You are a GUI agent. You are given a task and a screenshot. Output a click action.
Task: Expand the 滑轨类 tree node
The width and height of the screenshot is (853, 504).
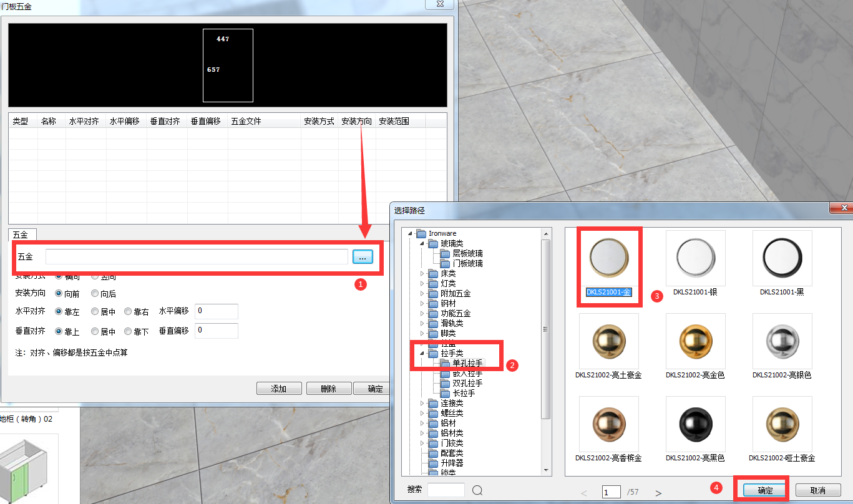point(422,323)
